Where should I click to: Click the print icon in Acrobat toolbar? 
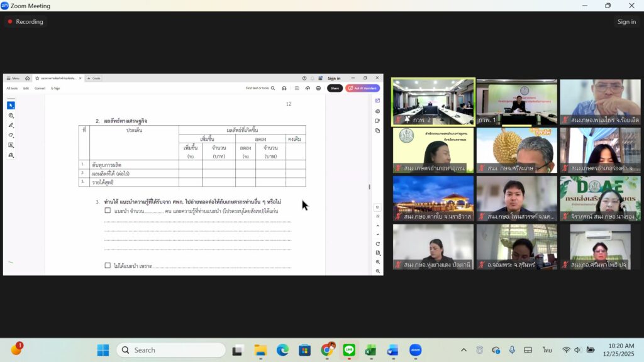(318, 89)
